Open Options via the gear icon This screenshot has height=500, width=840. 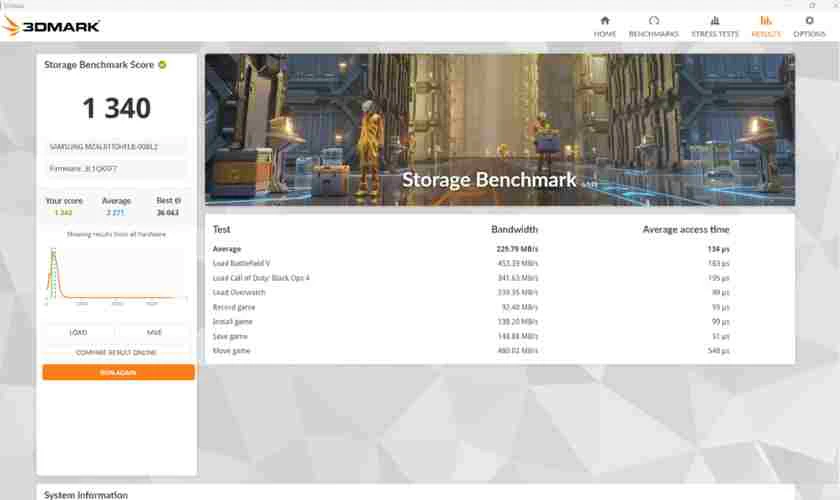809,20
